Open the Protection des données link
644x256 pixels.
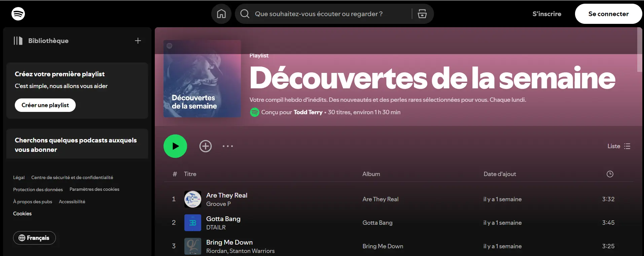pyautogui.click(x=38, y=189)
